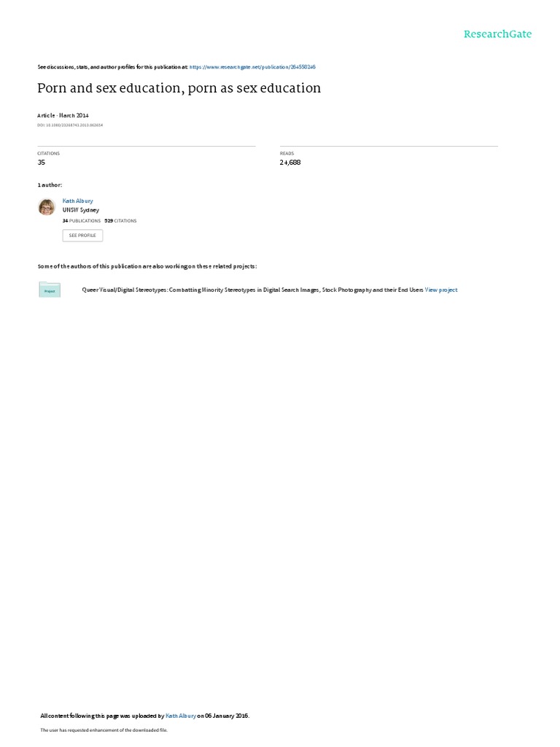Viewport: 560px width, 747px height.
Task: Click the enhancement request footer note
Action: pyautogui.click(x=104, y=729)
